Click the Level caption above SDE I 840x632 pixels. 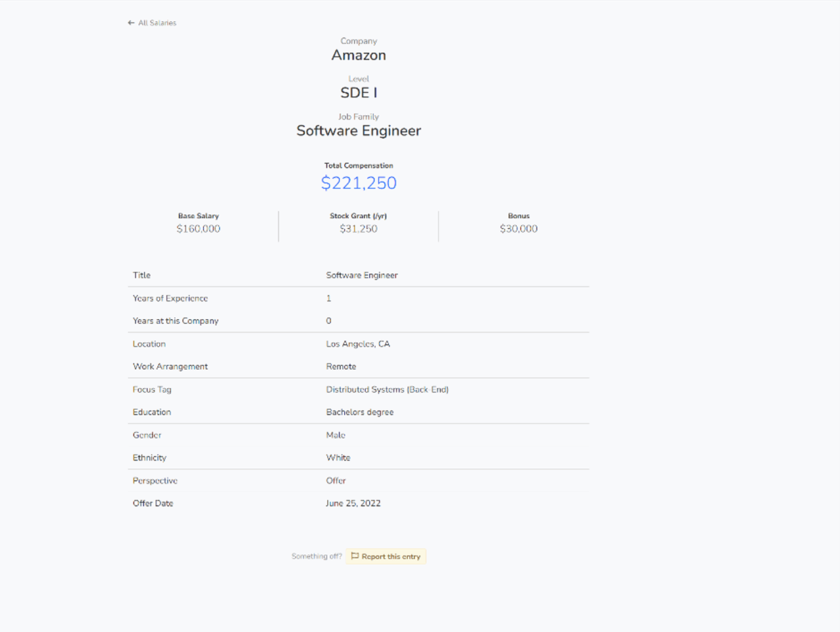pyautogui.click(x=359, y=79)
